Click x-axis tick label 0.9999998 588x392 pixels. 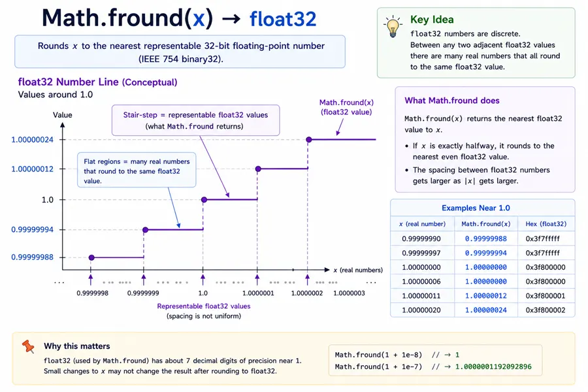click(93, 293)
